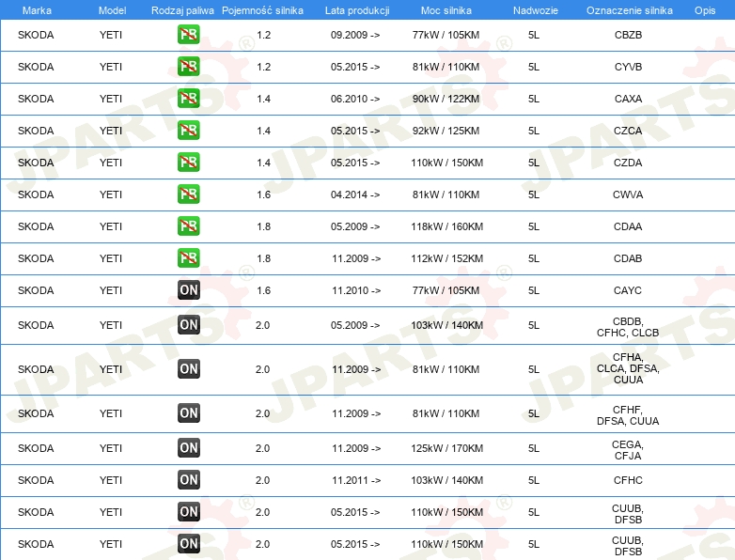Click the petrol fuel icon in the CDAA row
This screenshot has height=560, width=735.
pos(188,226)
